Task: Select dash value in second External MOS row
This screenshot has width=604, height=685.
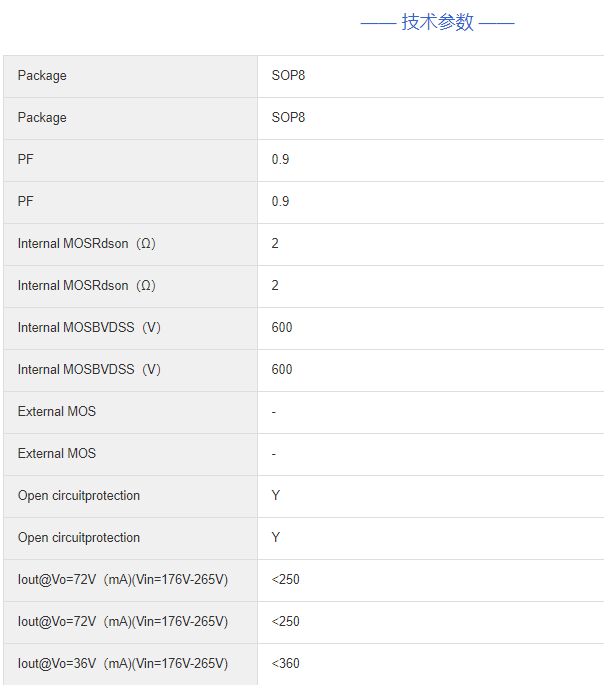Action: coord(274,454)
